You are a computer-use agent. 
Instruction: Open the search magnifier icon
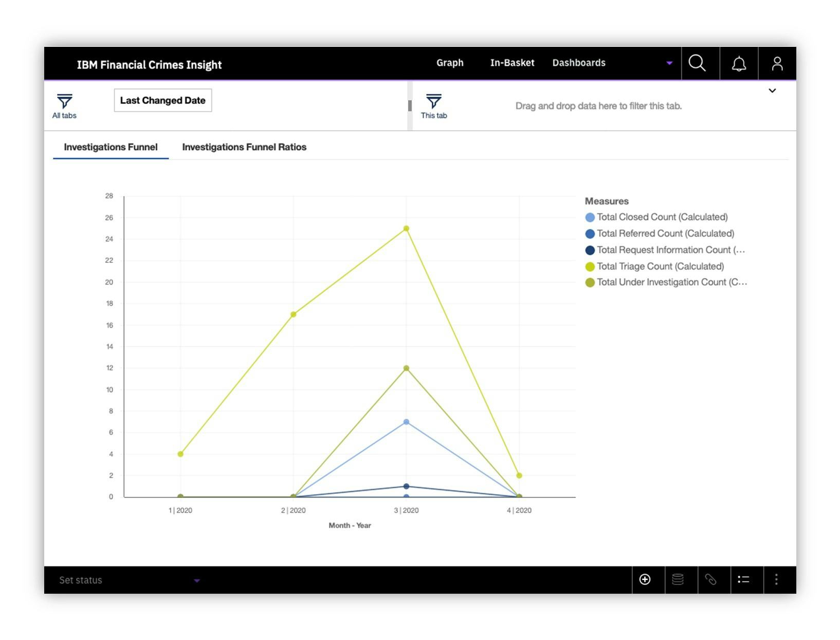coord(698,63)
